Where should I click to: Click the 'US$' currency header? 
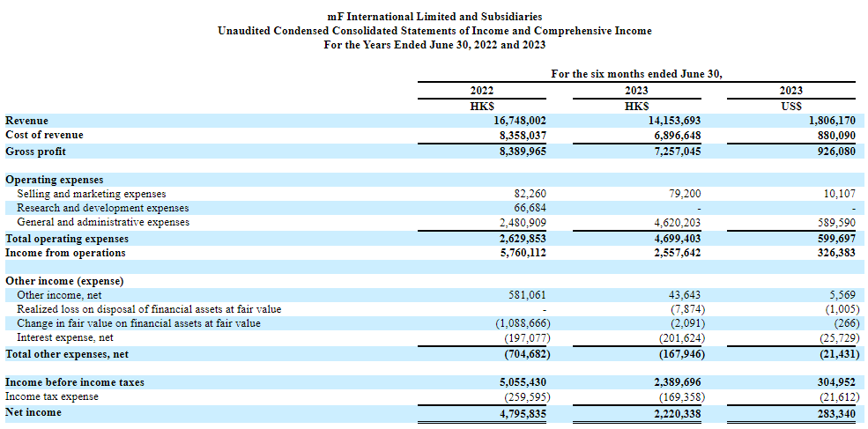pyautogui.click(x=791, y=107)
